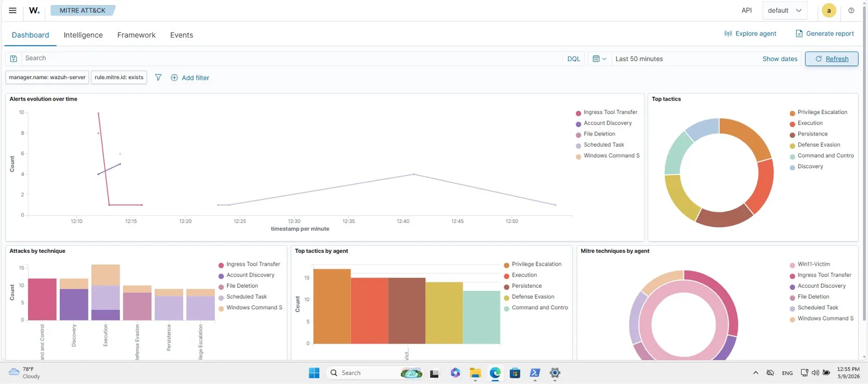Click Add filter
Image resolution: width=868 pixels, height=384 pixels.
point(190,78)
